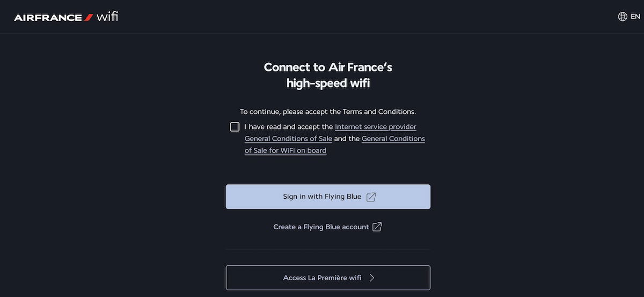644x297 pixels.
Task: Click the AIRFRANCE logo in the header
Action: (x=47, y=17)
